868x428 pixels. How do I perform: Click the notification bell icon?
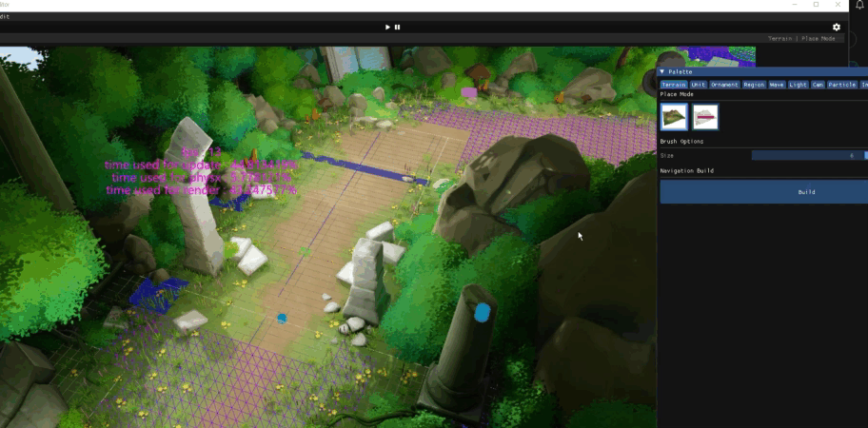[x=859, y=5]
